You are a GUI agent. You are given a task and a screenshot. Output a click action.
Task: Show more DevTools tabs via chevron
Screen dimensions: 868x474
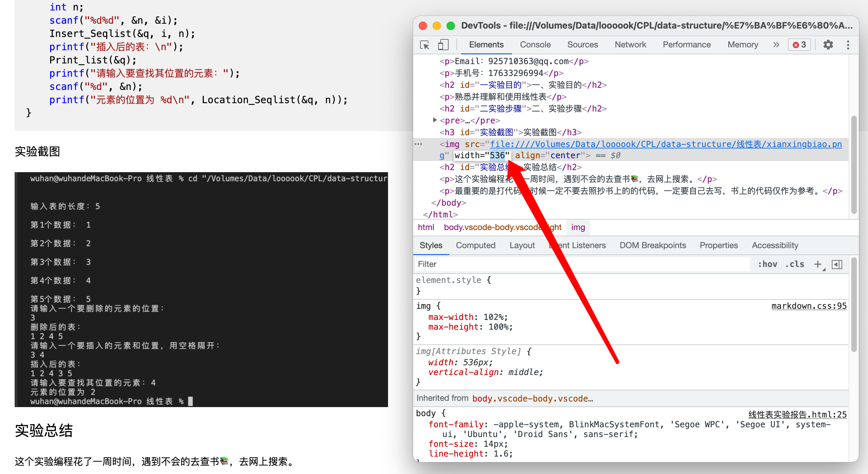tap(776, 45)
